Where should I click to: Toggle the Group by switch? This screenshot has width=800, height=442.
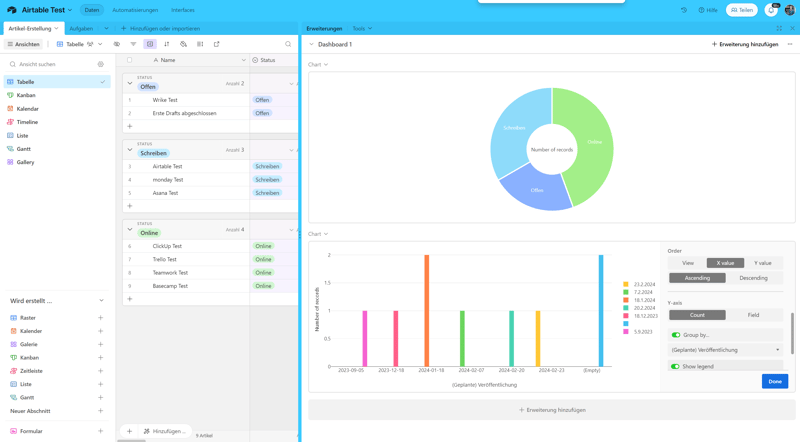pos(676,335)
